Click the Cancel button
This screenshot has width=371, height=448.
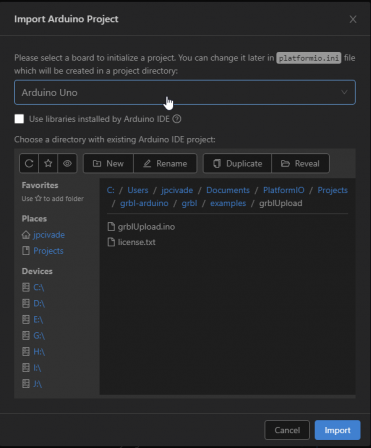coord(287,430)
